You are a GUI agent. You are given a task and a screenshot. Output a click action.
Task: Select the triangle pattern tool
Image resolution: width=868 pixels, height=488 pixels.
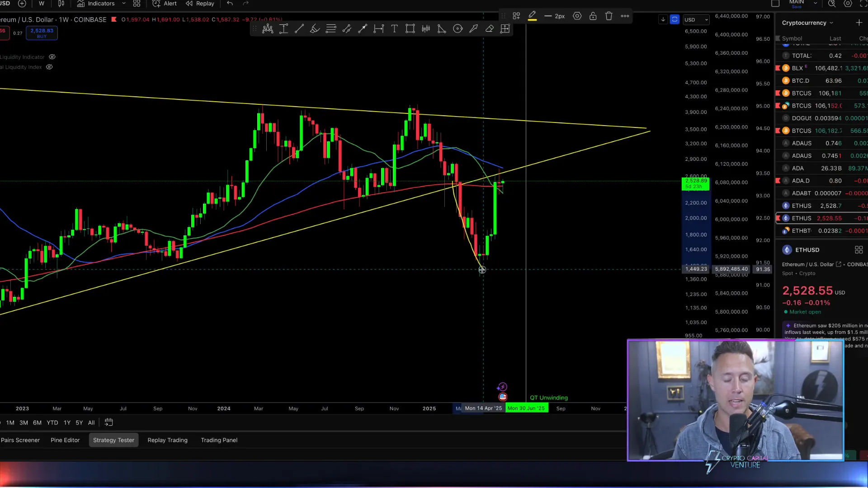point(442,29)
